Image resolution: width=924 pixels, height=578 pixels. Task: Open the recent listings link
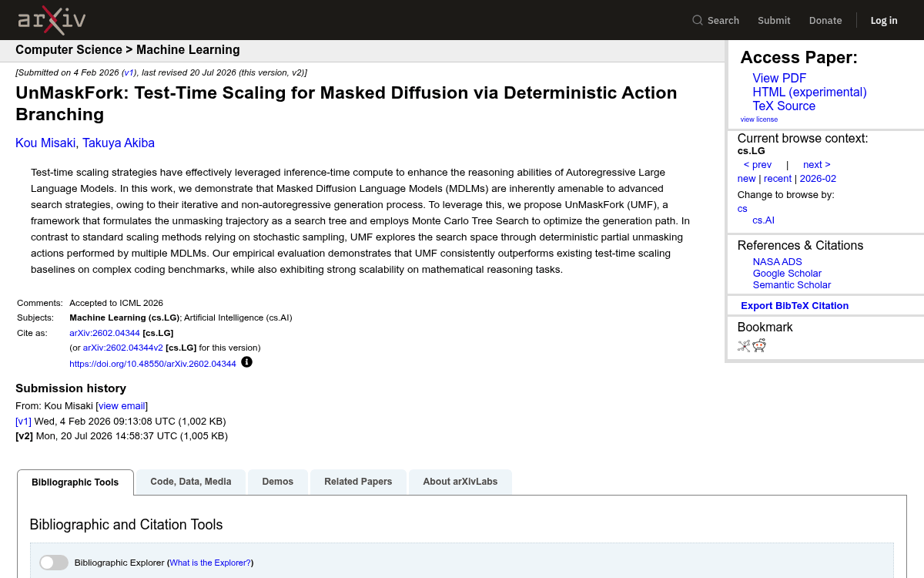(778, 179)
